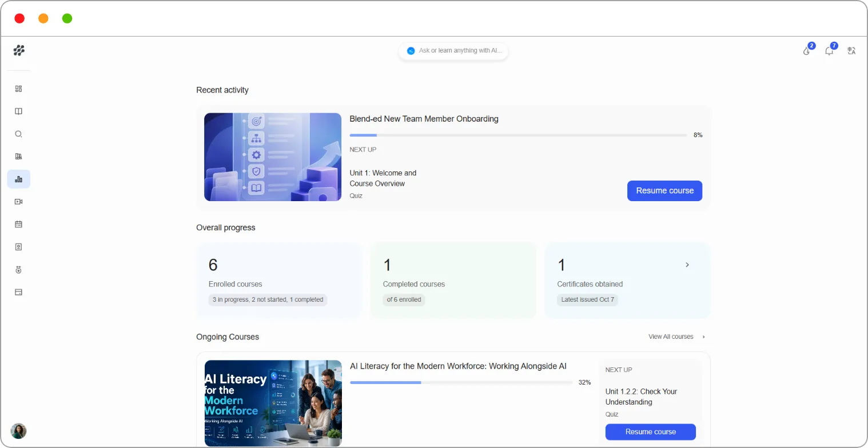Image resolution: width=868 pixels, height=448 pixels.
Task: Open the library books icon in sidebar
Action: [18, 157]
